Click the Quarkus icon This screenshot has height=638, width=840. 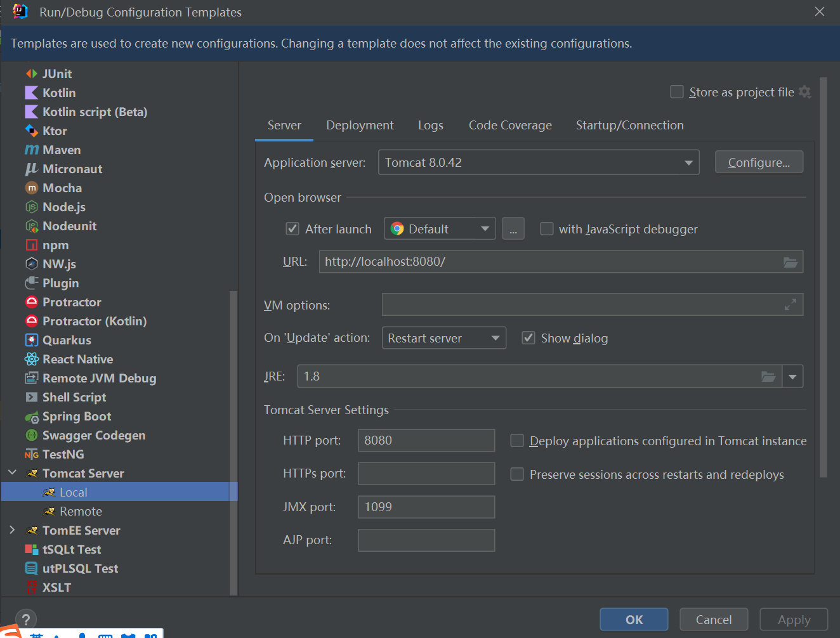tap(32, 340)
